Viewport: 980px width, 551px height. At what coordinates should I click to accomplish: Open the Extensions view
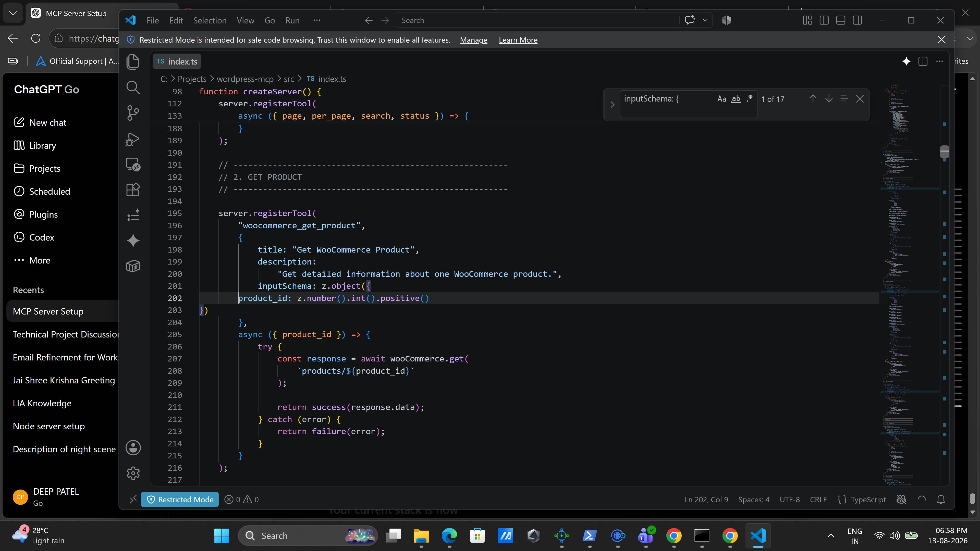click(133, 190)
